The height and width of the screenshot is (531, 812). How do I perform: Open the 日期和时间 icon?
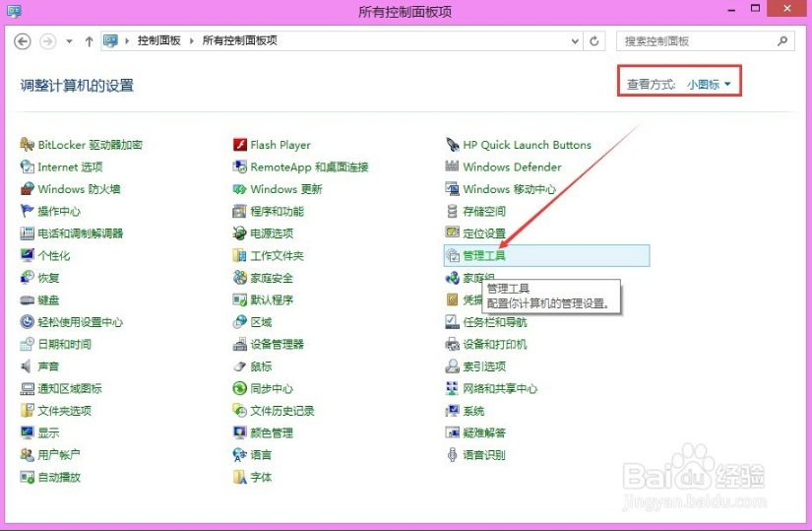[x=29, y=345]
